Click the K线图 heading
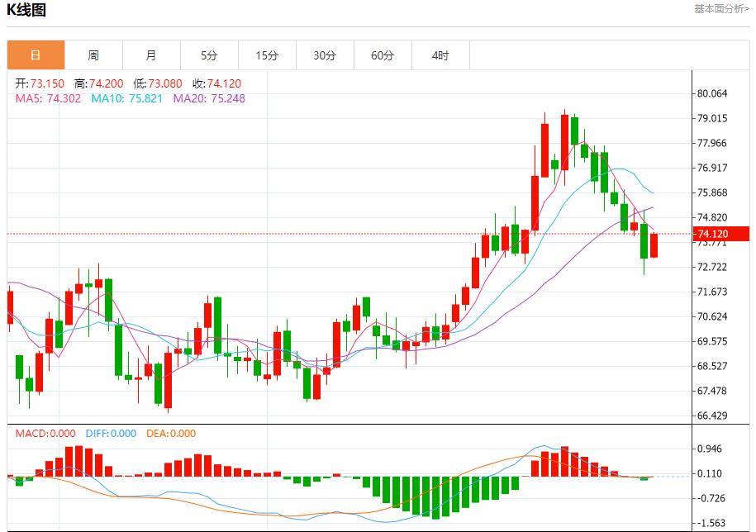Screen dimensions: 756x532 26,10
